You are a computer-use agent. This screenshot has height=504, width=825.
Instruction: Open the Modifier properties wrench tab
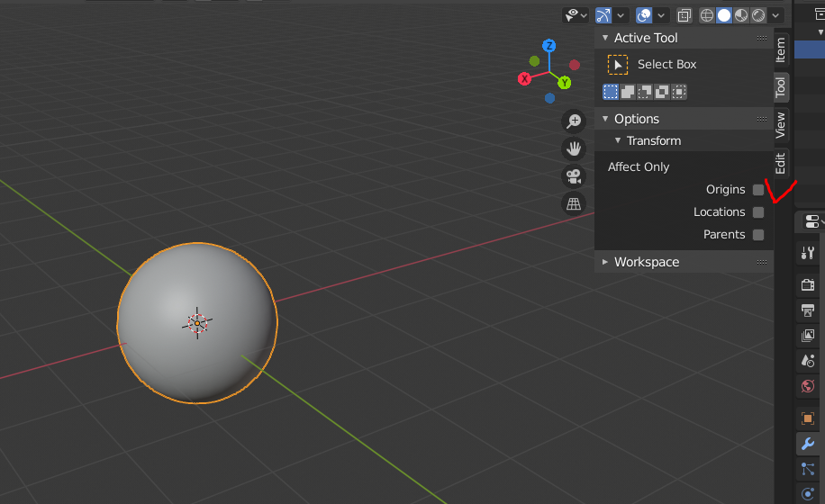[x=808, y=444]
